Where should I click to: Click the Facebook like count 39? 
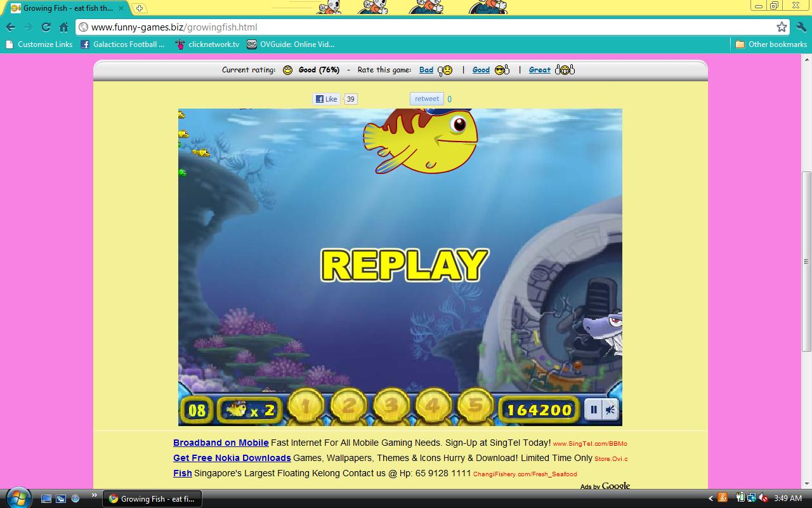(351, 99)
